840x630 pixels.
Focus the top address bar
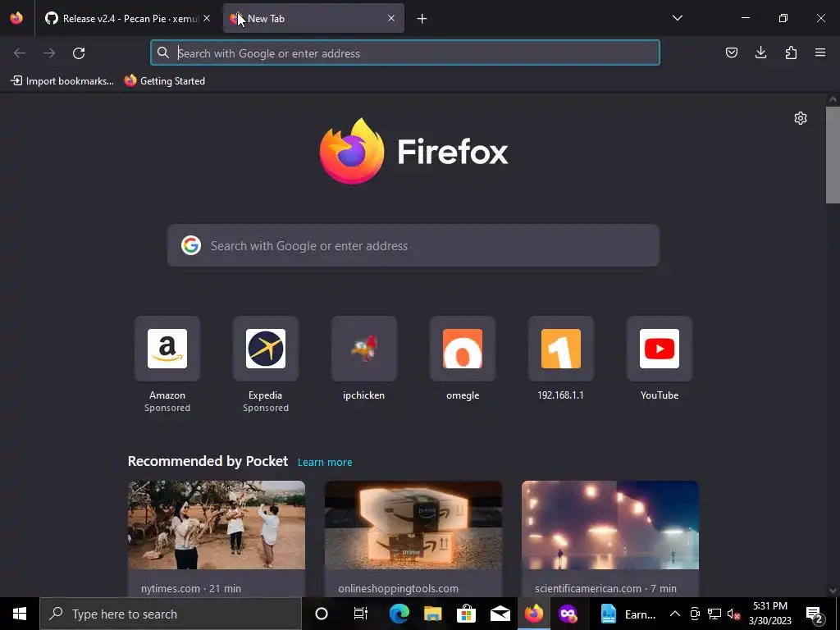405,53
